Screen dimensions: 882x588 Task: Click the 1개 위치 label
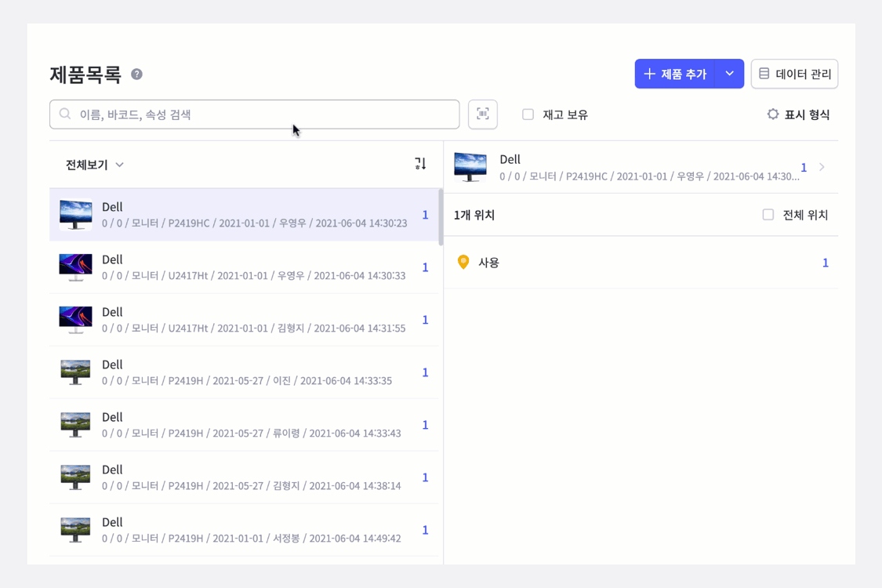pos(474,215)
